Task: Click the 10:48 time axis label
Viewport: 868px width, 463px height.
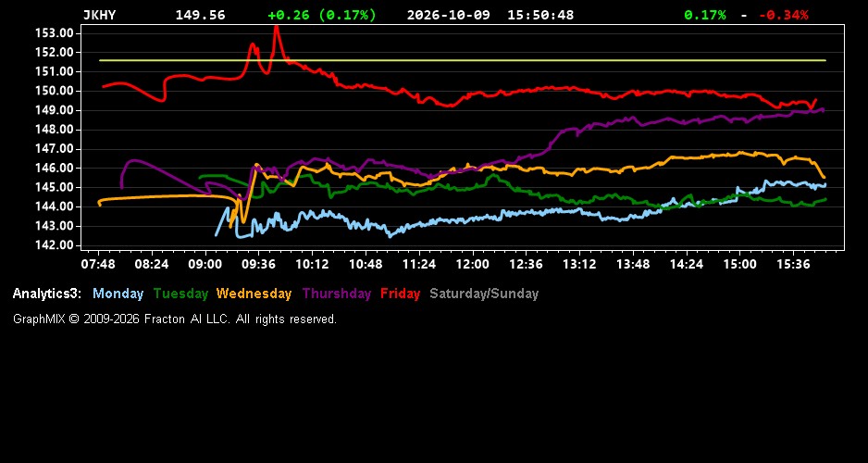Action: (x=366, y=264)
